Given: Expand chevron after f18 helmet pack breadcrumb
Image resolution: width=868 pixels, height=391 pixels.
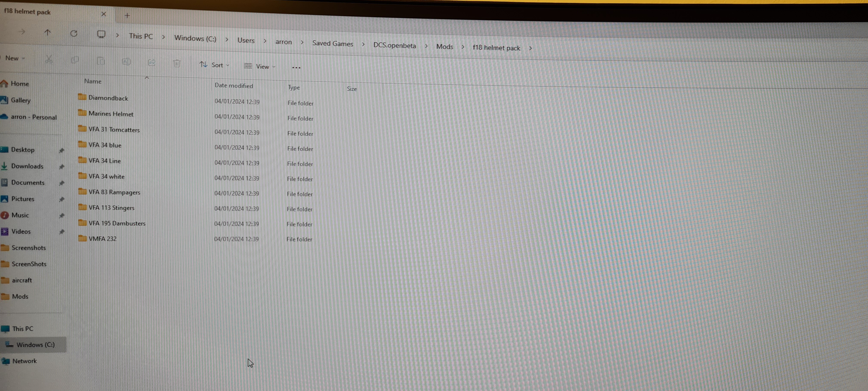Looking at the screenshot, I should (x=530, y=48).
